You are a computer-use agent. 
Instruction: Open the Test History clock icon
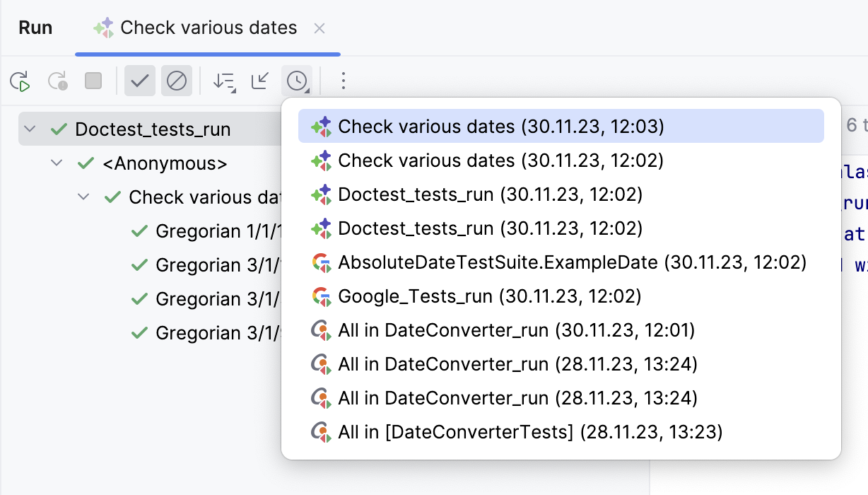[x=296, y=81]
